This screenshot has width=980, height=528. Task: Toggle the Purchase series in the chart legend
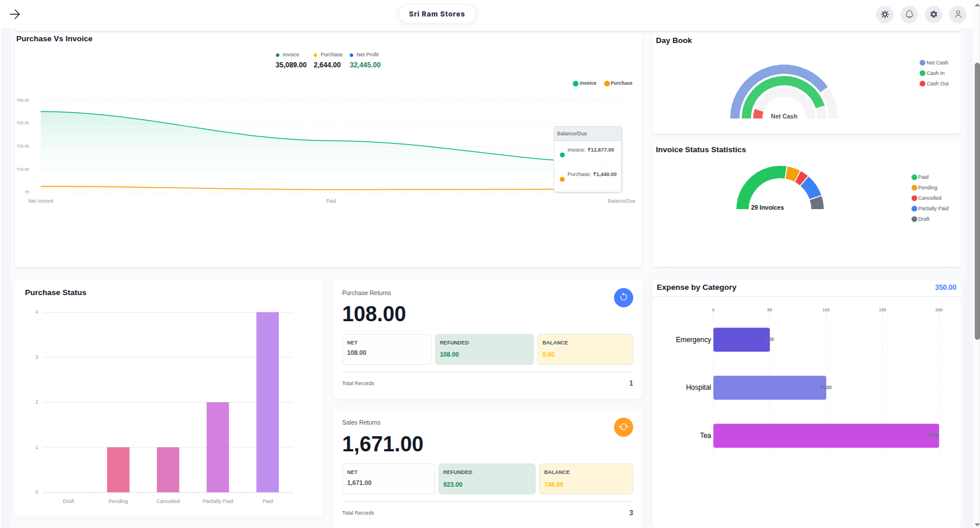[x=618, y=83]
